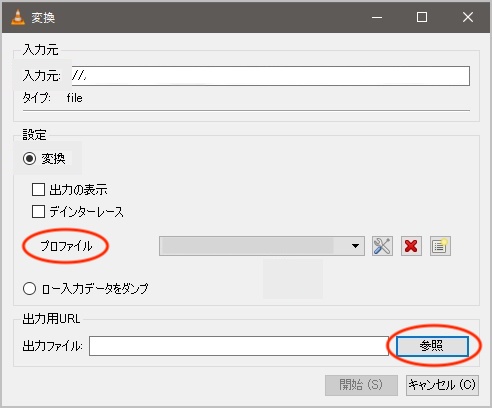Maximize the 変換 dialog window

(422, 17)
